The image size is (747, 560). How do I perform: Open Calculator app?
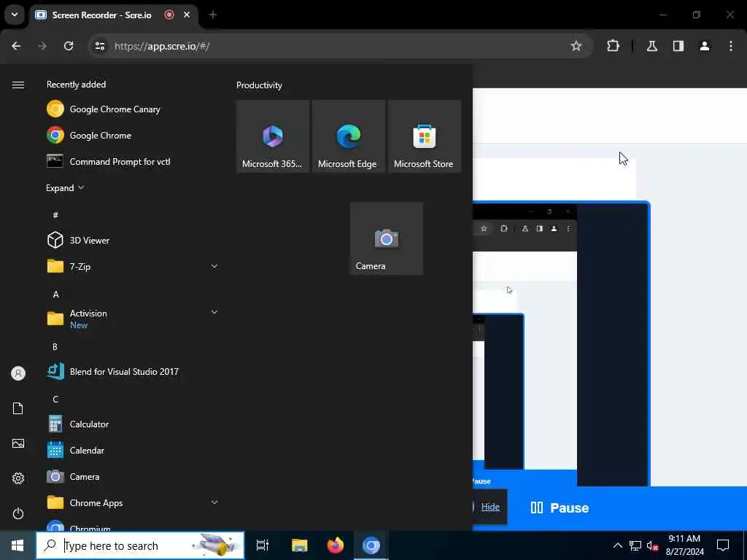click(x=133, y=424)
